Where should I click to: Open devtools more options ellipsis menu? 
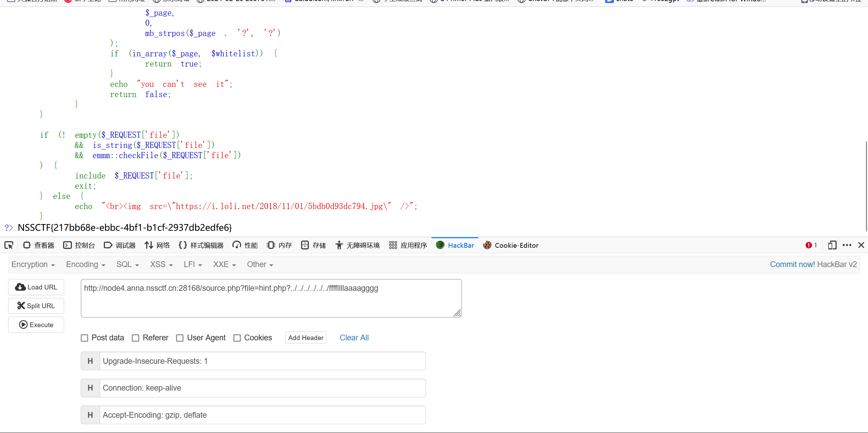[x=847, y=245]
